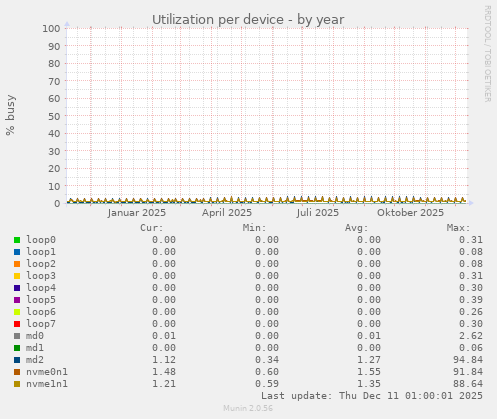The image size is (497, 419).
Task: Click the loop7 red legend swatch
Action: coord(17,324)
